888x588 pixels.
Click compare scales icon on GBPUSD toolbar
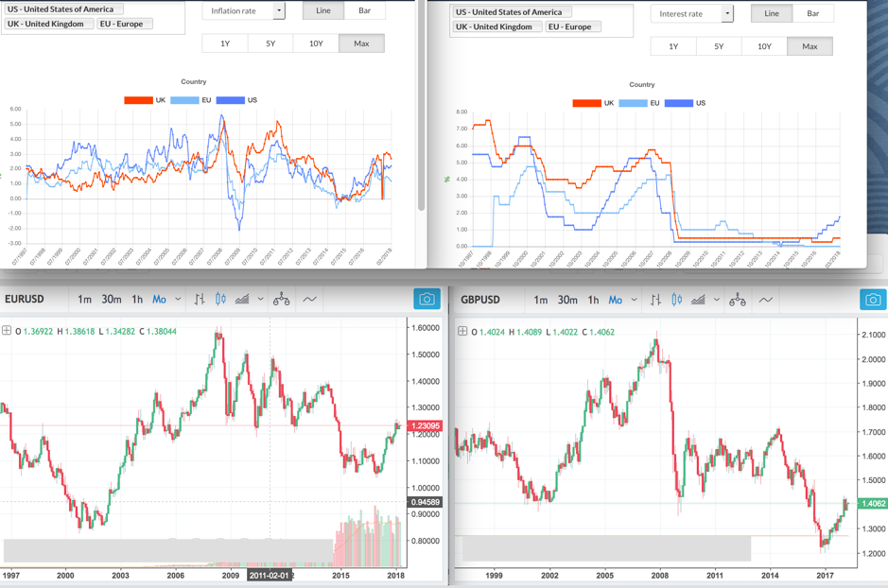(x=738, y=300)
